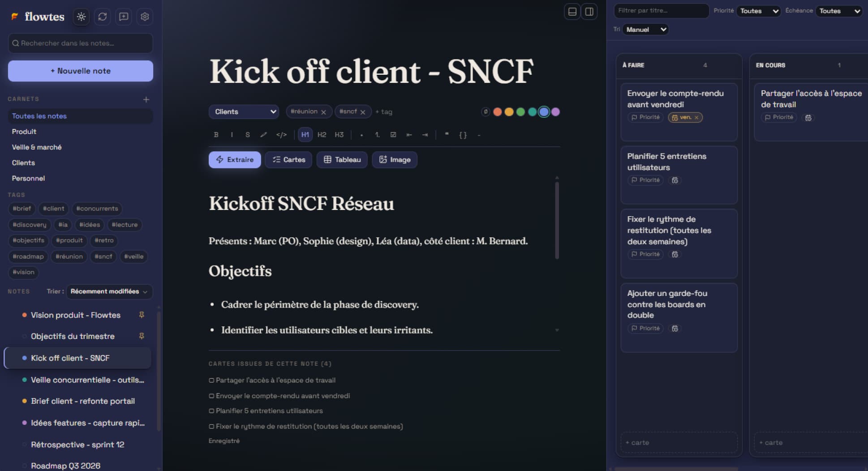Add a new carnet with plus icon

pos(146,99)
